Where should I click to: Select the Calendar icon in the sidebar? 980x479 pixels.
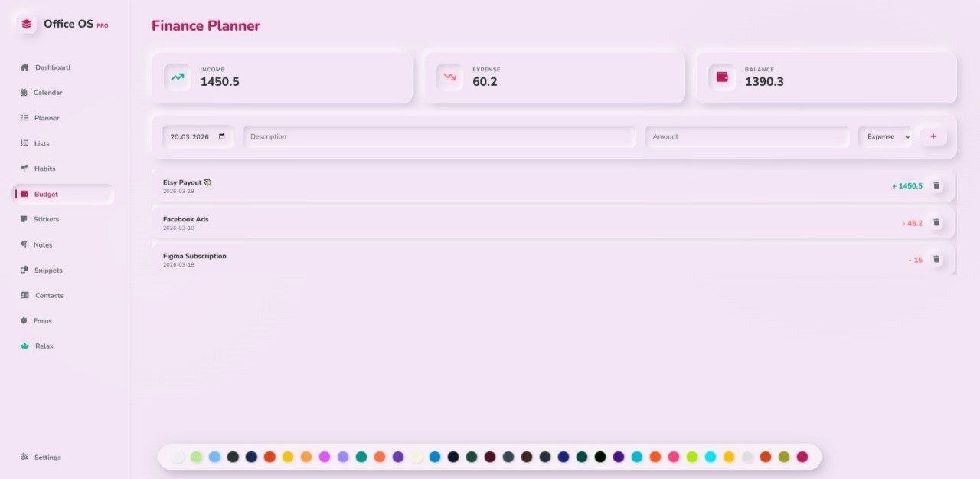25,92
